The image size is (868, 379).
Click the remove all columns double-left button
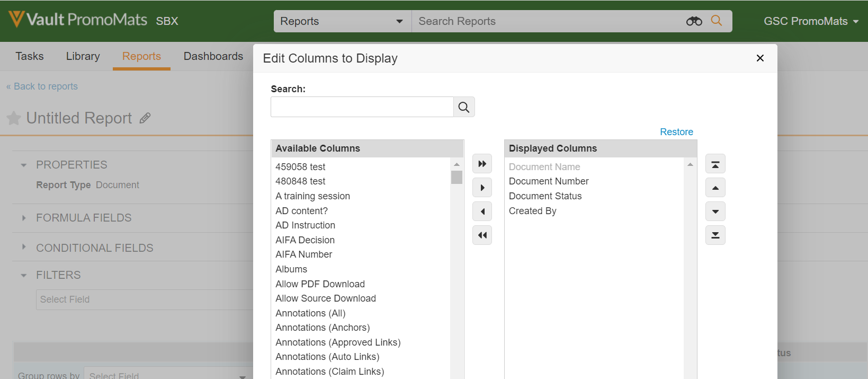[482, 235]
